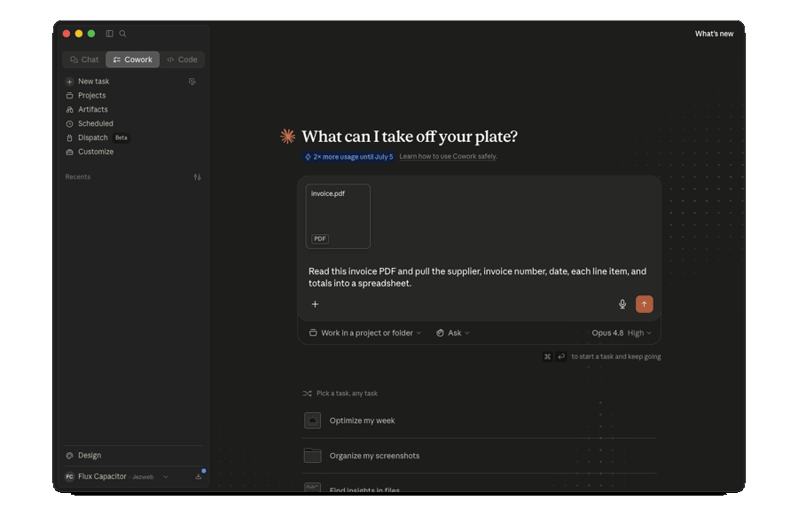The width and height of the screenshot is (798, 532).
Task: Click the invoice.pdf attachment thumbnail
Action: pos(338,216)
